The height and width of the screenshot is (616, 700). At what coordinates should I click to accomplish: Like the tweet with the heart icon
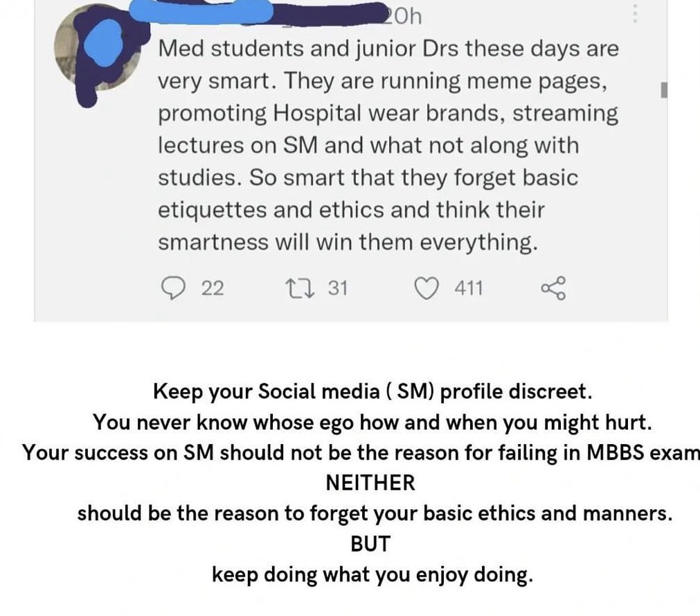tap(427, 288)
